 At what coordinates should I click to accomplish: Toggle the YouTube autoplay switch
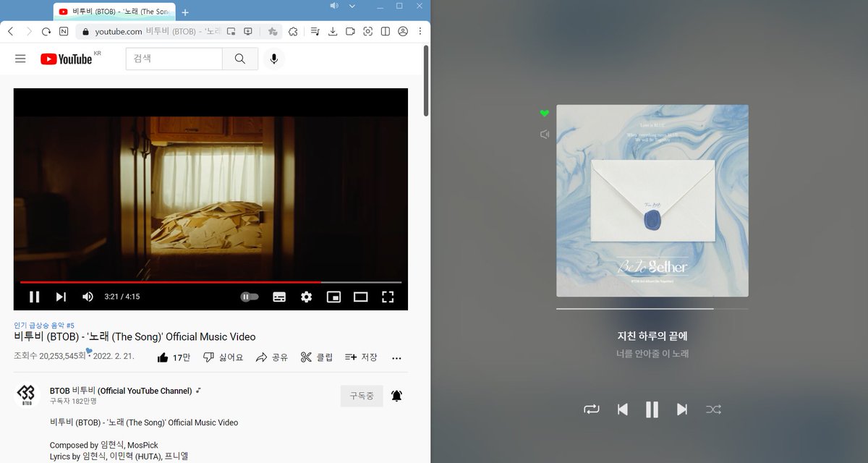[x=250, y=297]
